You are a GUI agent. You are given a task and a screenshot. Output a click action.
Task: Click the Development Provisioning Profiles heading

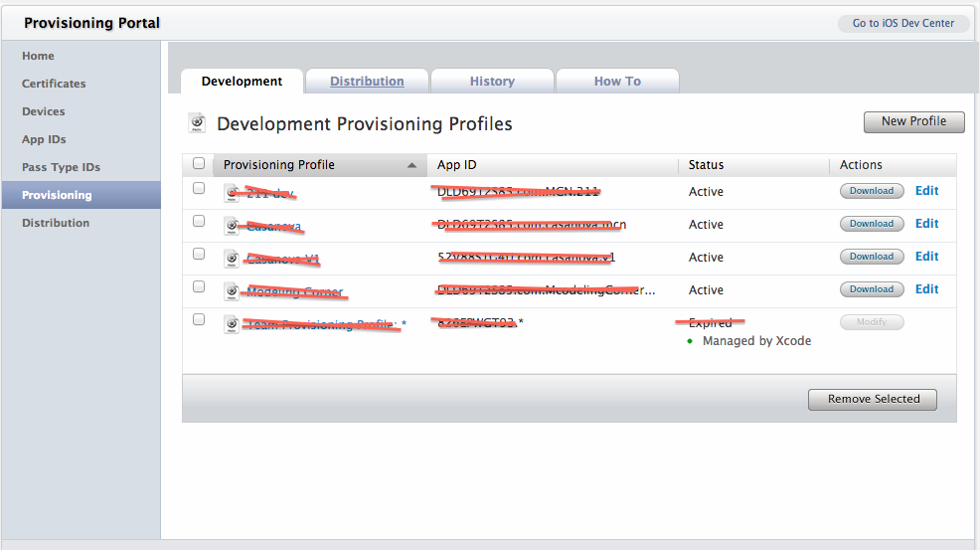[x=365, y=124]
